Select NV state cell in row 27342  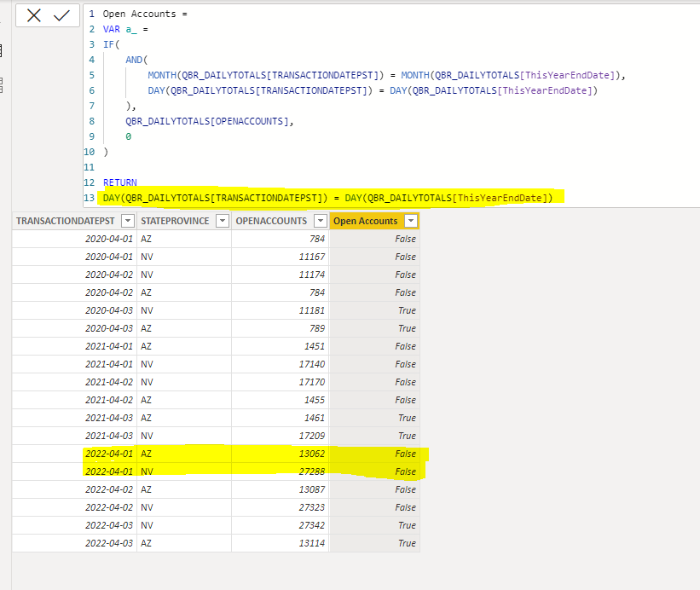point(184,525)
